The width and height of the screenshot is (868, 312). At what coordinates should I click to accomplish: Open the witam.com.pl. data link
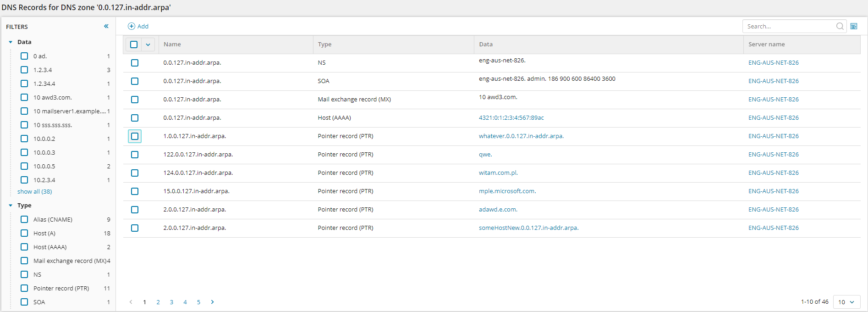pos(498,173)
